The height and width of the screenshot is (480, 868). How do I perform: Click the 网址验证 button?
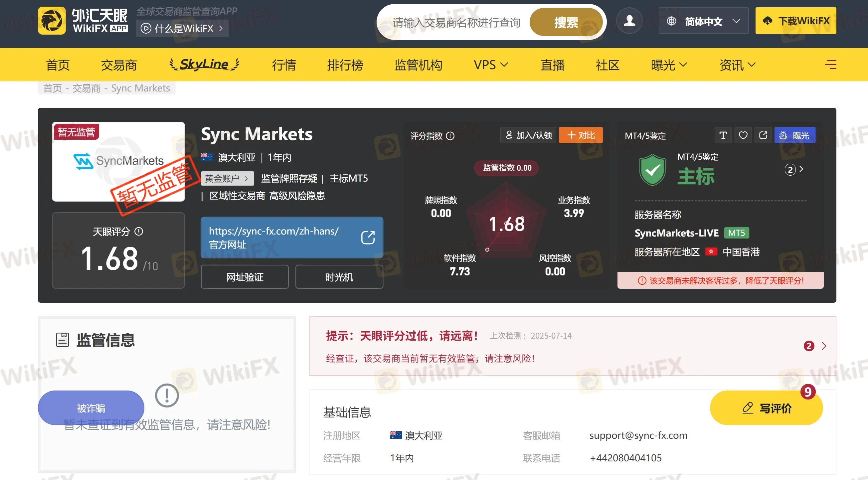tap(245, 277)
